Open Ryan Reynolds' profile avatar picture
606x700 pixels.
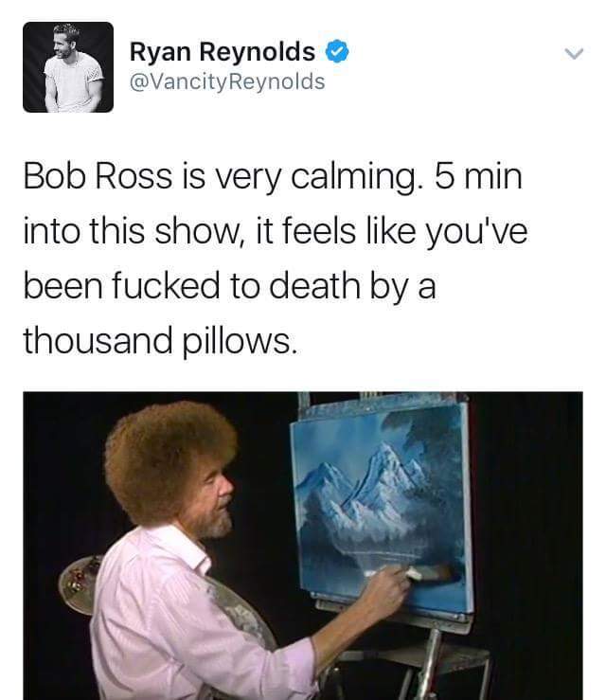[x=68, y=67]
